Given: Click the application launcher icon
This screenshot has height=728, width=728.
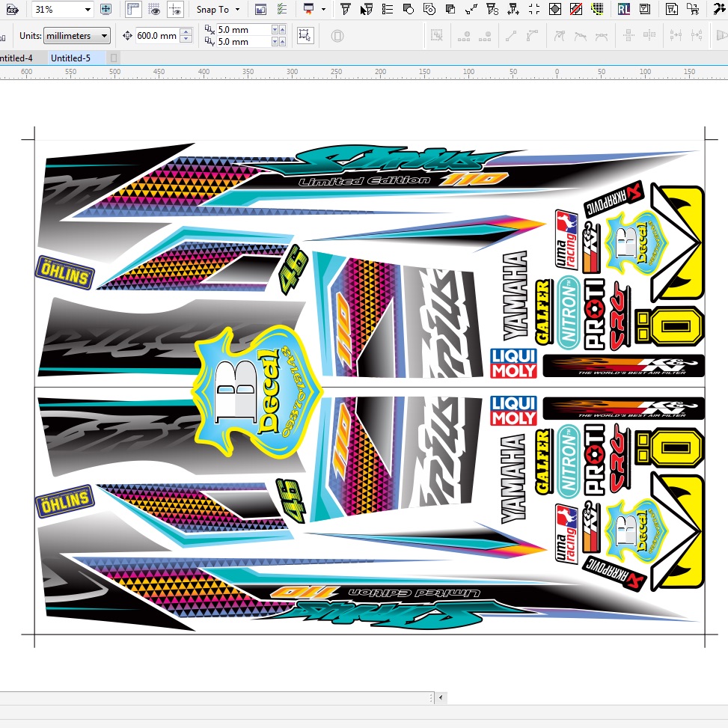Looking at the screenshot, I should pos(308,9).
